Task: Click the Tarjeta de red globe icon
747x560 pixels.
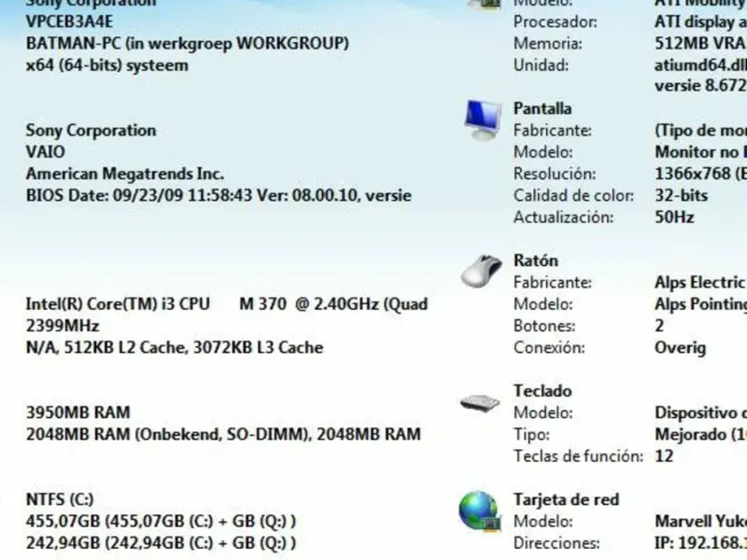Action: coord(480,511)
